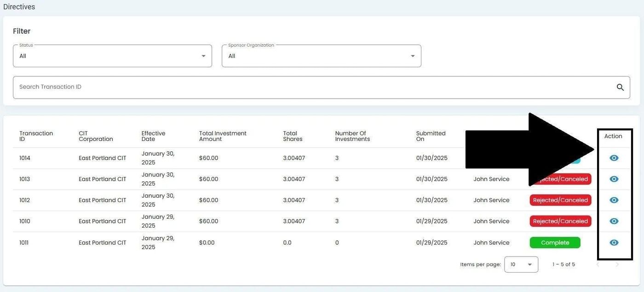Click the Complete status badge
The width and height of the screenshot is (644, 292).
555,243
